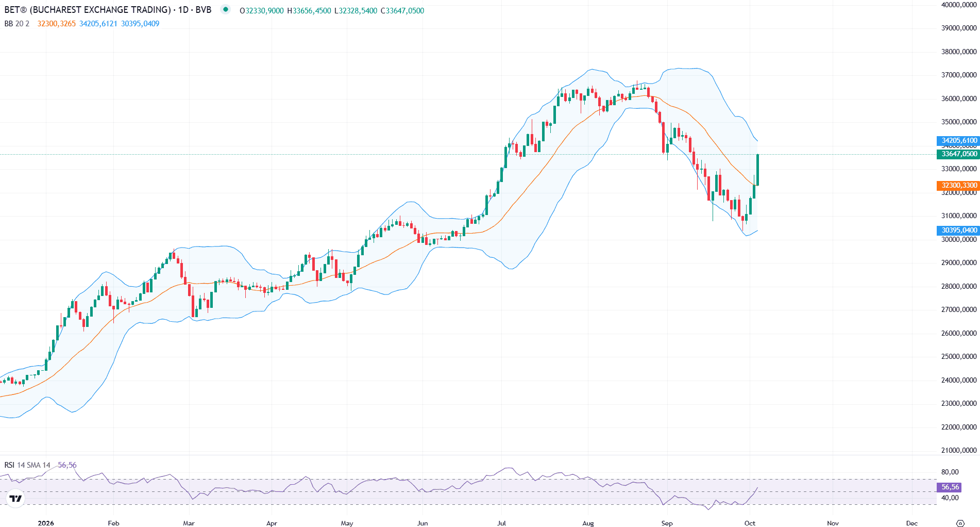Click the closing price value C33647,0500
This screenshot has width=980, height=527.
click(x=402, y=11)
